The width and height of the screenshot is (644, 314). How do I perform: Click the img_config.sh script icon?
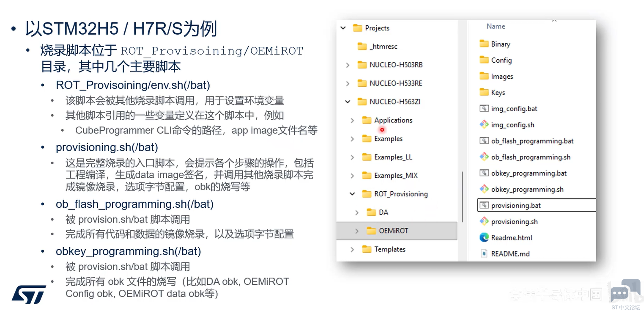(484, 125)
